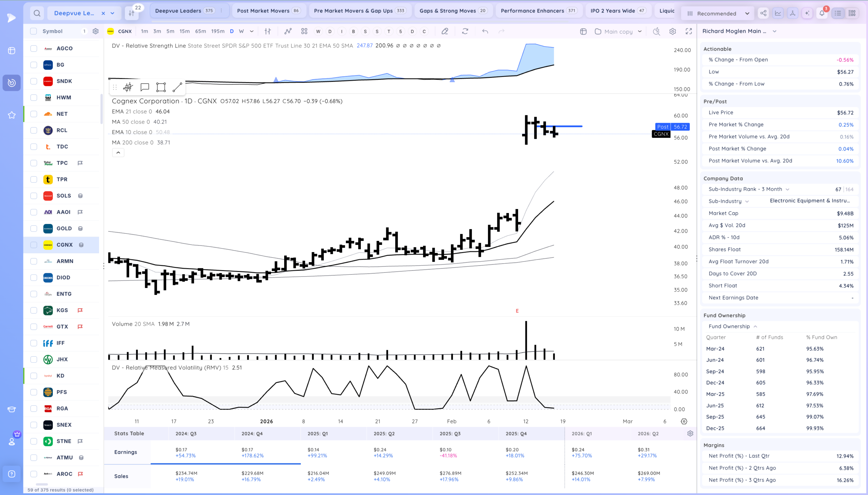Click the blue price level line
This screenshot has width=868, height=495.
[564, 126]
